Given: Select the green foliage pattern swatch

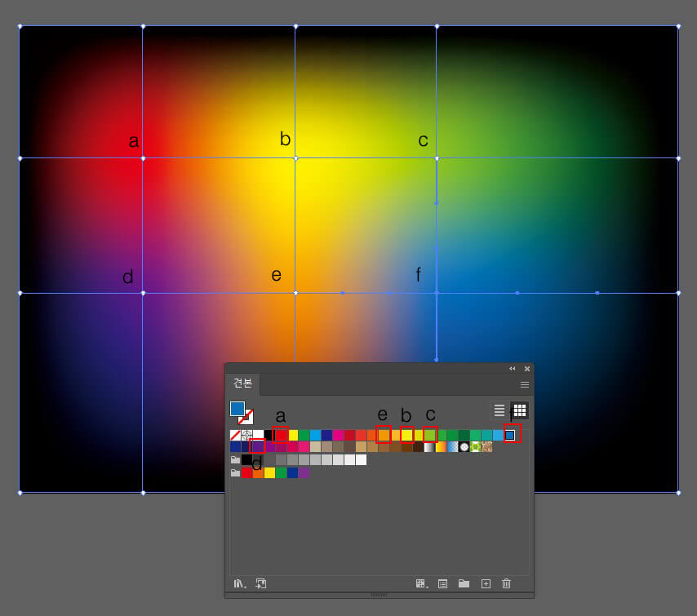Looking at the screenshot, I should point(476,446).
